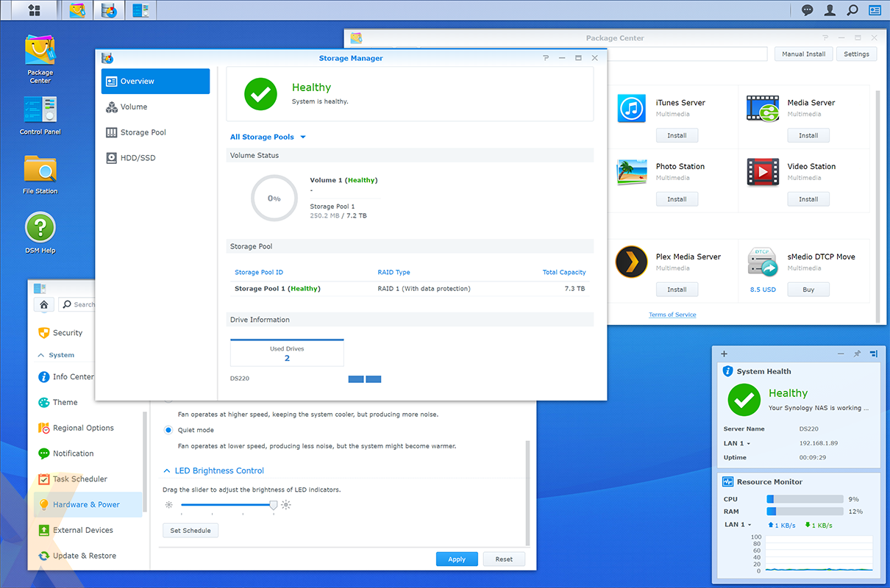Screen dimensions: 890x588
Task: Toggle widgets panel icon in taskbar
Action: point(875,10)
